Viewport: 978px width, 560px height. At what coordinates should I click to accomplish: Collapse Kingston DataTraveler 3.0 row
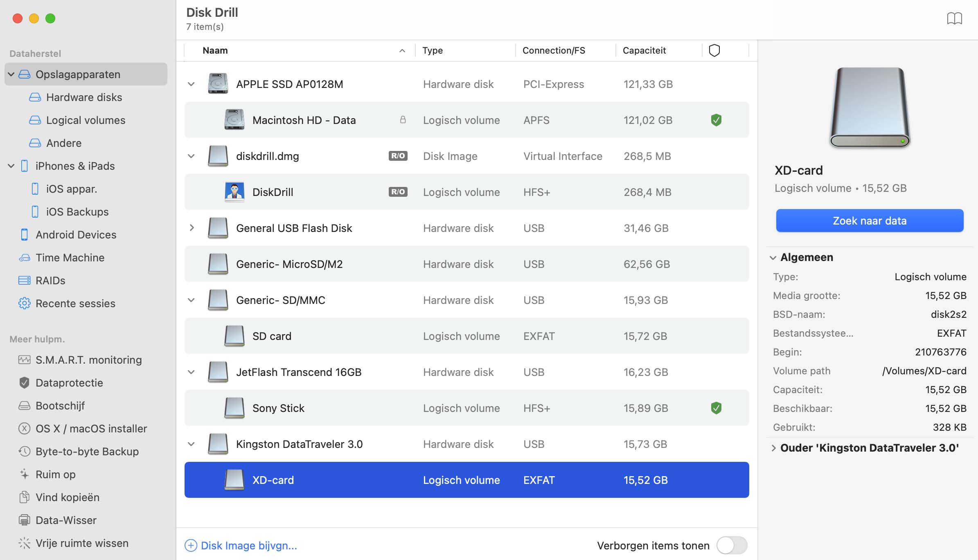point(191,444)
